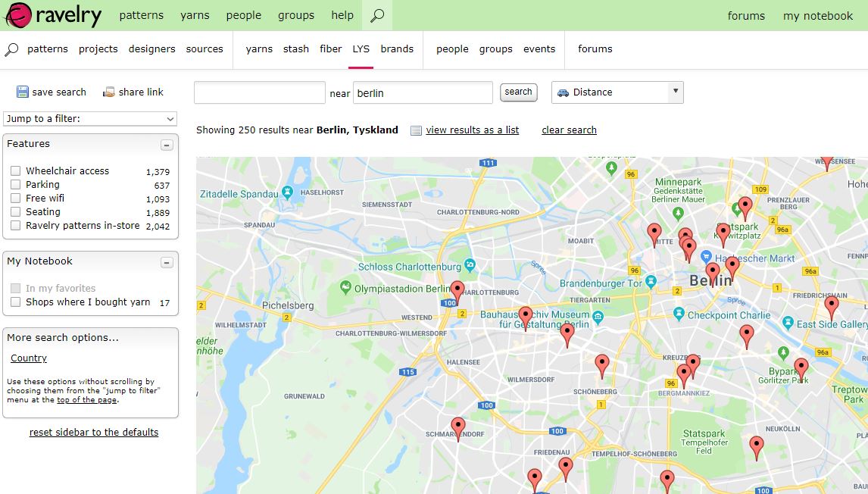
Task: Check the Seating filter
Action: tap(15, 211)
